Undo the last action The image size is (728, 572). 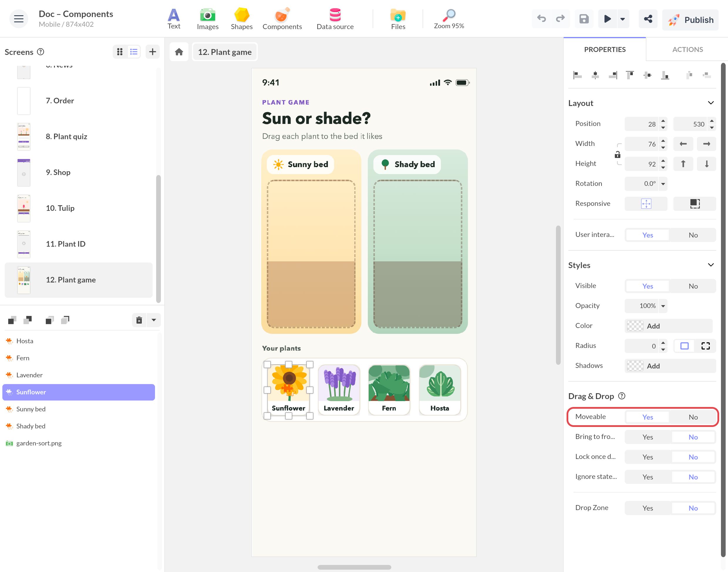(x=541, y=19)
